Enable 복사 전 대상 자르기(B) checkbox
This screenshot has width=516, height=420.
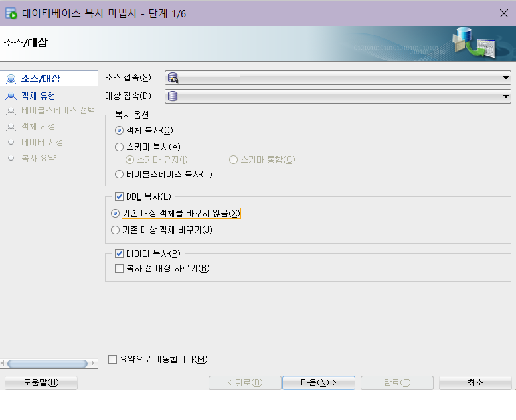coord(119,268)
